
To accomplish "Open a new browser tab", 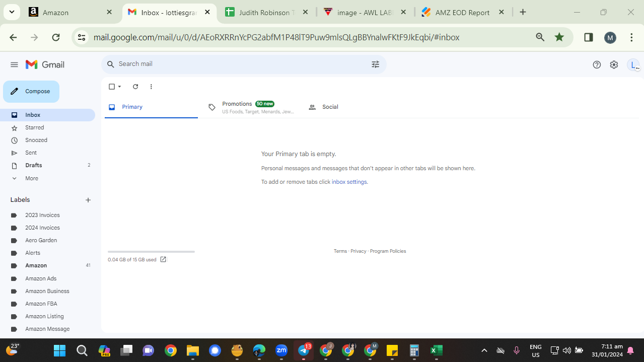I will (523, 12).
